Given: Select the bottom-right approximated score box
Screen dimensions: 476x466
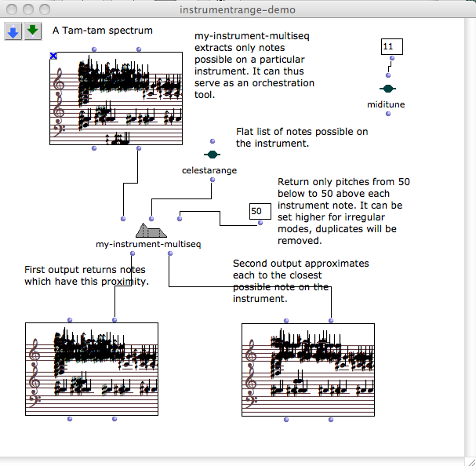Looking at the screenshot, I should pyautogui.click(x=308, y=369).
